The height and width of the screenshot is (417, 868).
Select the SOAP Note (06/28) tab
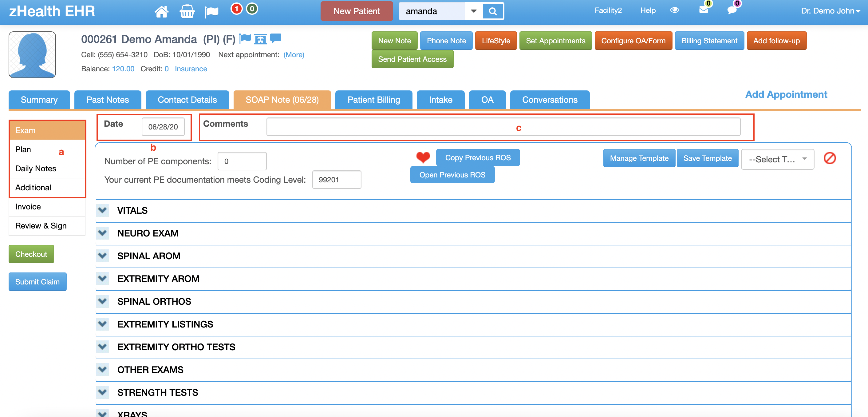(282, 100)
